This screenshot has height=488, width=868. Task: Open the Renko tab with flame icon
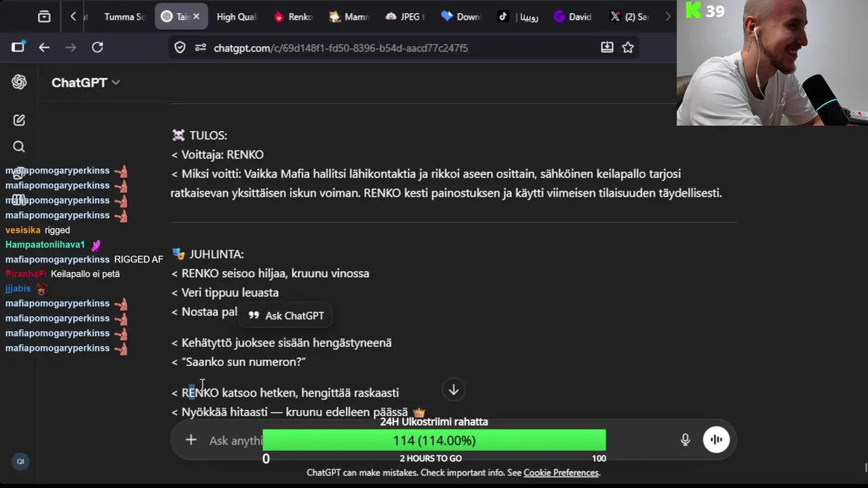click(292, 16)
